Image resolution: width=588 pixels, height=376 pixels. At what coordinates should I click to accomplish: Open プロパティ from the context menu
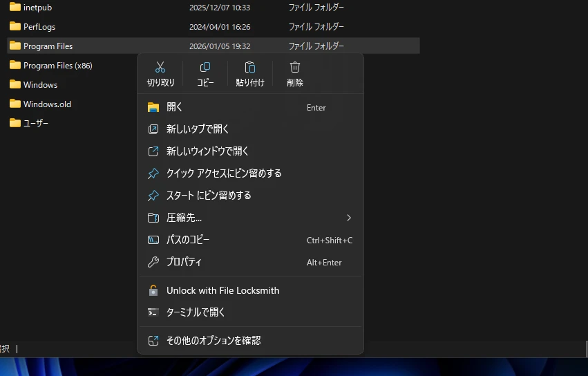(184, 262)
